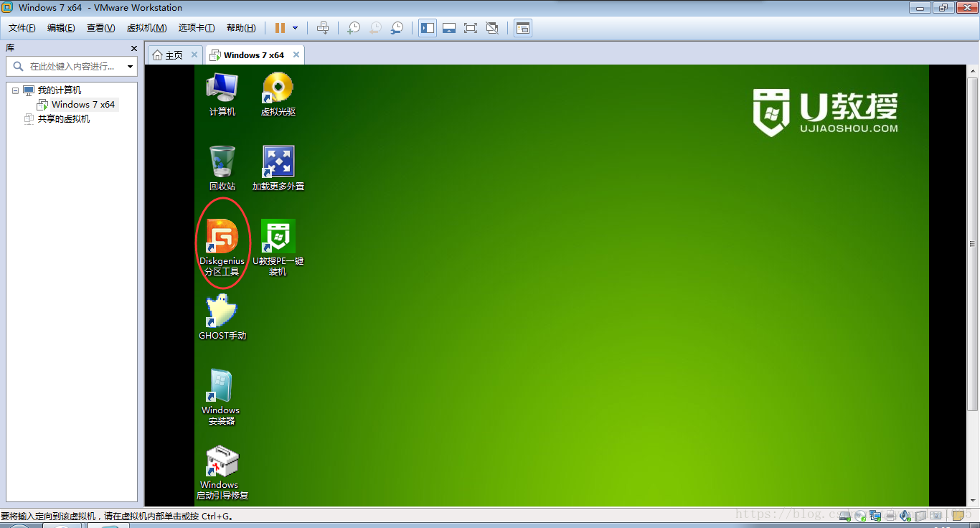Open the Diskgenius partition tool shortcut
The image size is (980, 528).
[x=222, y=247]
